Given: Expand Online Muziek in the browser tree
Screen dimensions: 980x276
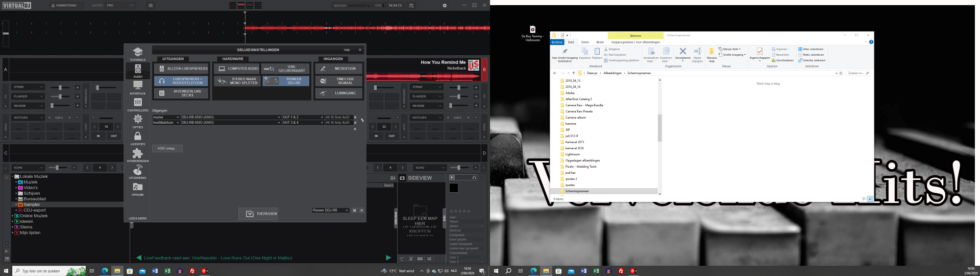Looking at the screenshot, I should (13, 216).
